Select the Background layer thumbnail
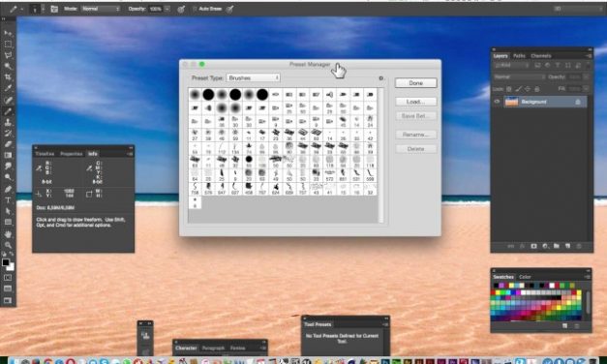 pyautogui.click(x=511, y=102)
